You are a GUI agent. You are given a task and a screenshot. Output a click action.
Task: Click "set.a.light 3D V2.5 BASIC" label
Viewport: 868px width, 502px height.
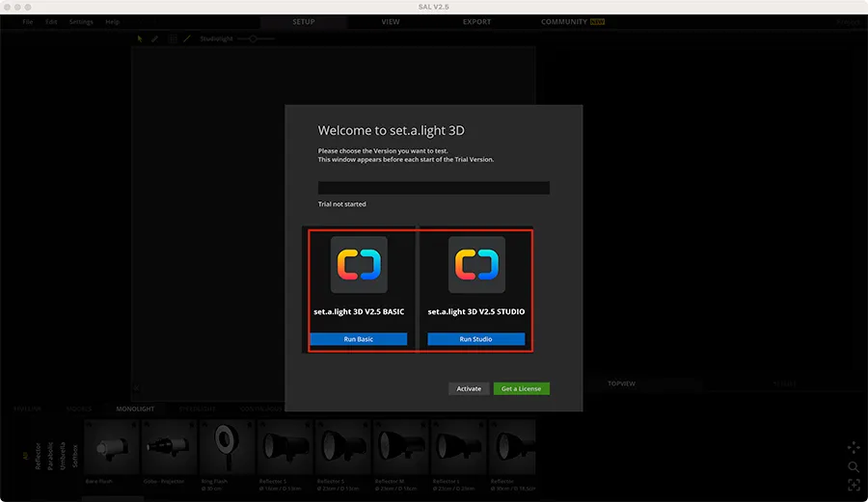pyautogui.click(x=359, y=312)
